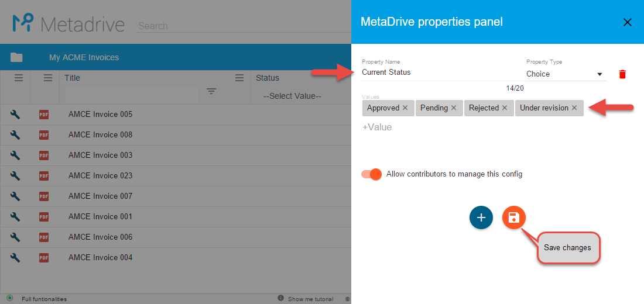Click the +Value input field
The width and height of the screenshot is (644, 304).
[377, 127]
